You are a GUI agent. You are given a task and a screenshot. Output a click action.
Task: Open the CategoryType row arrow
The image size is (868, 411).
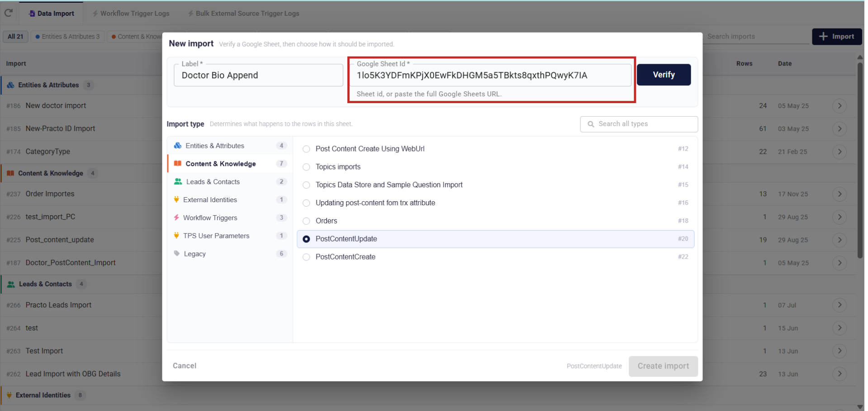click(840, 151)
